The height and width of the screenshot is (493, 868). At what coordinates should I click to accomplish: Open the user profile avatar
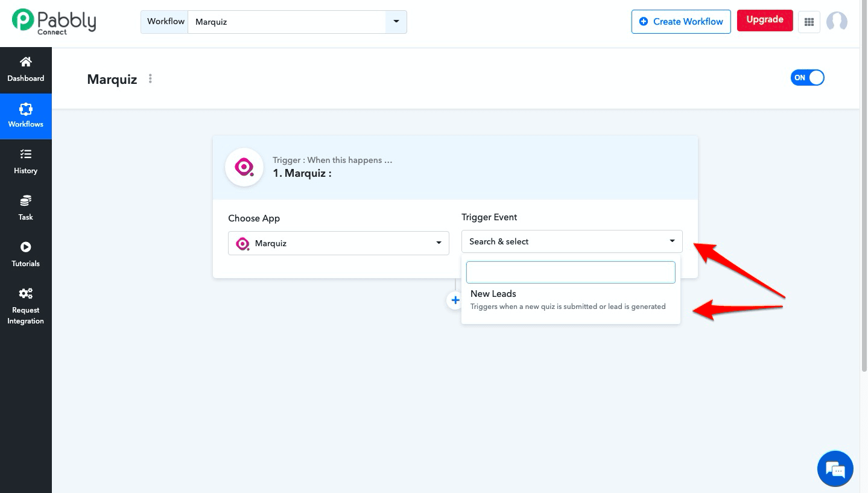point(837,22)
